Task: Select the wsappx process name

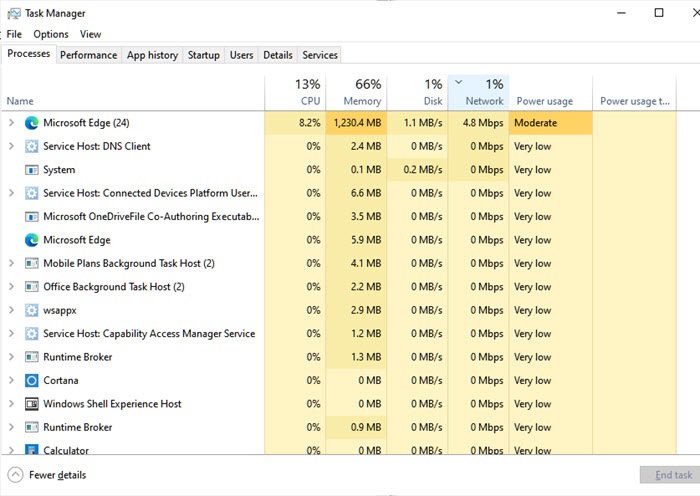Action: (60, 310)
